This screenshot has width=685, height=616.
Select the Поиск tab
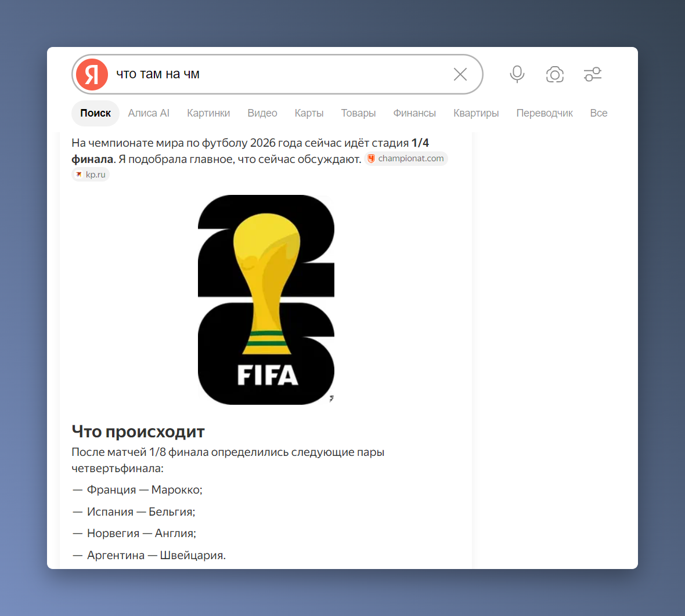(x=95, y=113)
